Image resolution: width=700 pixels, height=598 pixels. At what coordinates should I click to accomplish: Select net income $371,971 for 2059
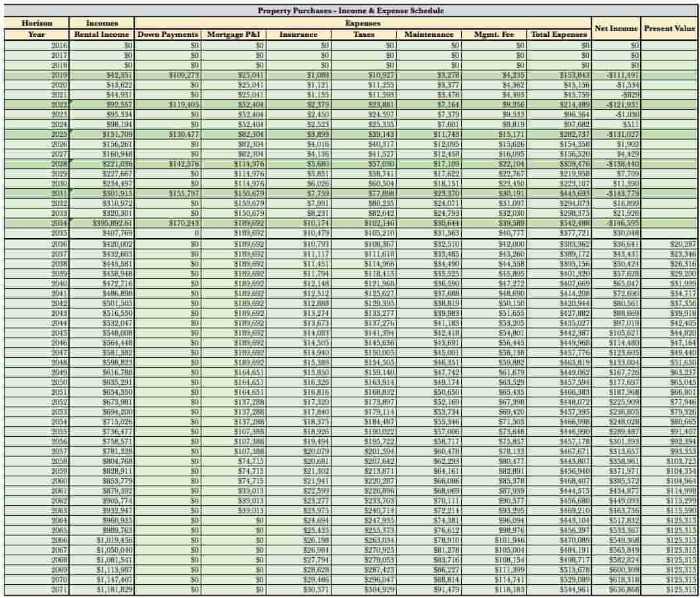click(x=616, y=471)
